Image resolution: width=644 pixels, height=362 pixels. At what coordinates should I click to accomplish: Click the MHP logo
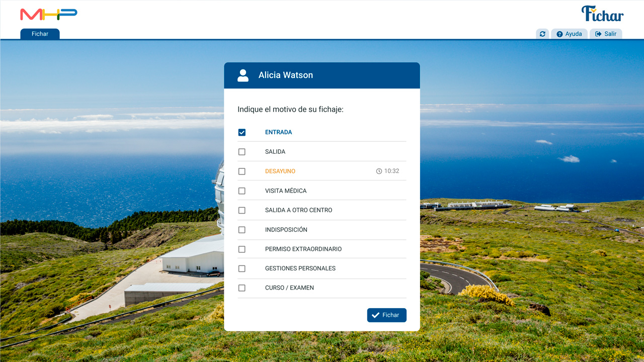click(49, 14)
